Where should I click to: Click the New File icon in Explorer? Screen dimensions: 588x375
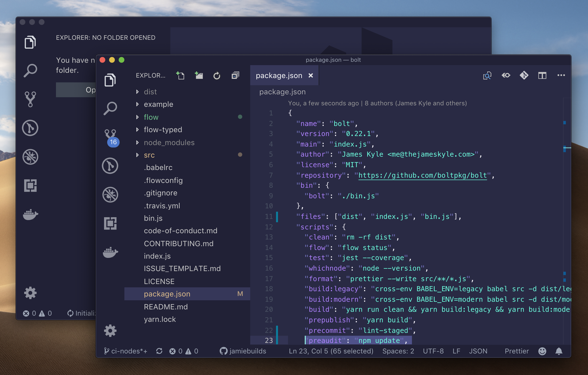180,75
